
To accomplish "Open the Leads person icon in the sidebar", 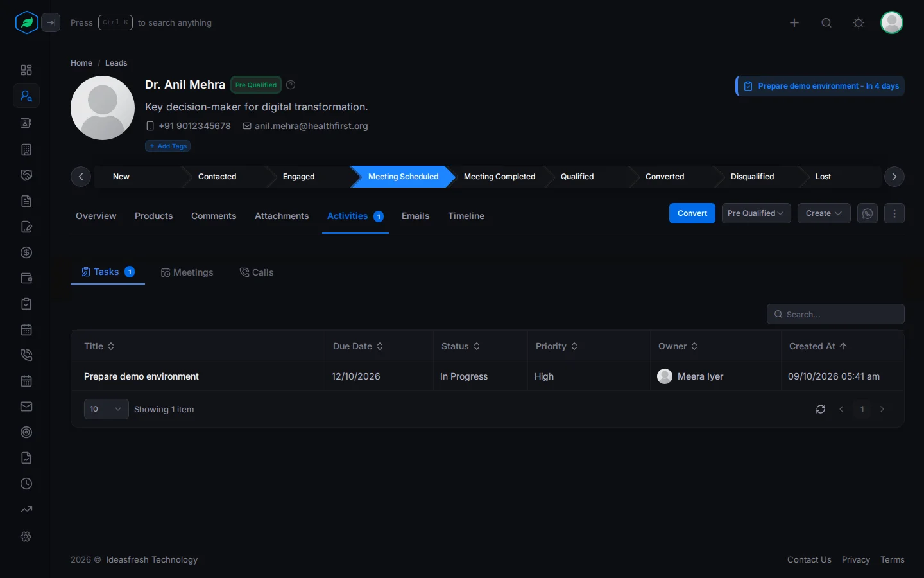I will (26, 96).
